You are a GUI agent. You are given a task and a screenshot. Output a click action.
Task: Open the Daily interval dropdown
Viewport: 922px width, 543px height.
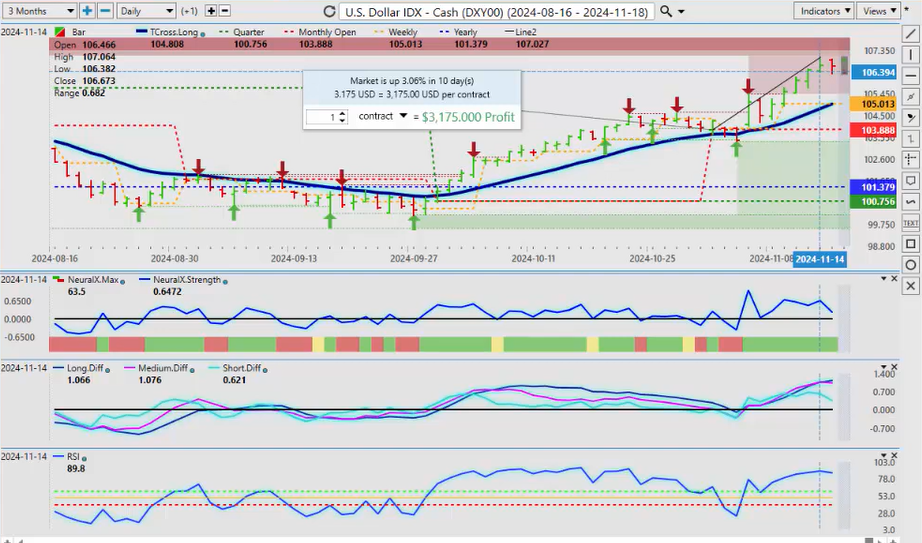click(145, 10)
